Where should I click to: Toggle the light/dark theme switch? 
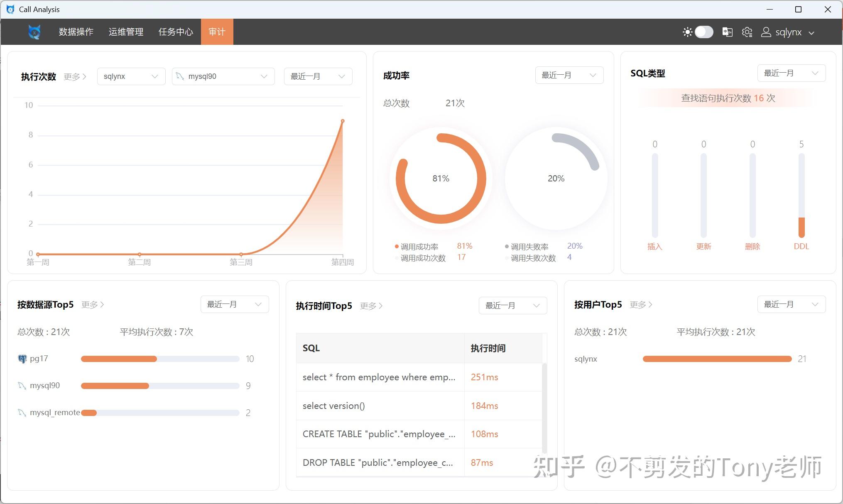pyautogui.click(x=704, y=32)
